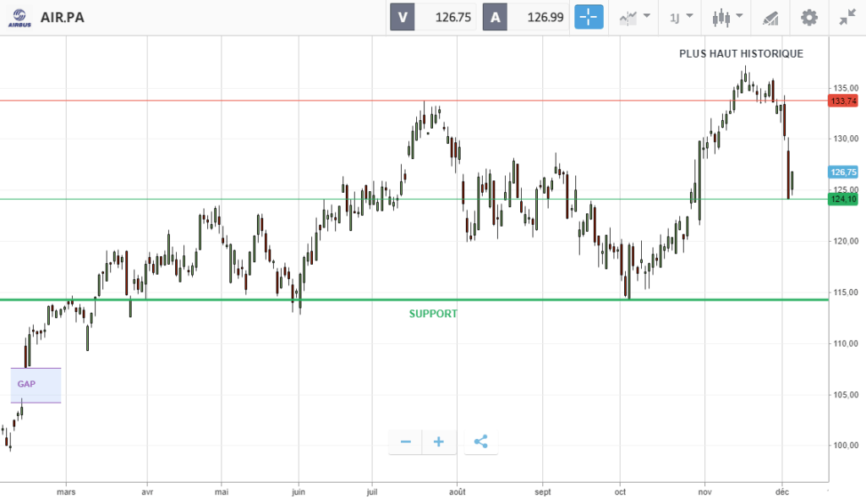Click the 120,00 price axis value
This screenshot has width=866, height=504.
point(846,241)
